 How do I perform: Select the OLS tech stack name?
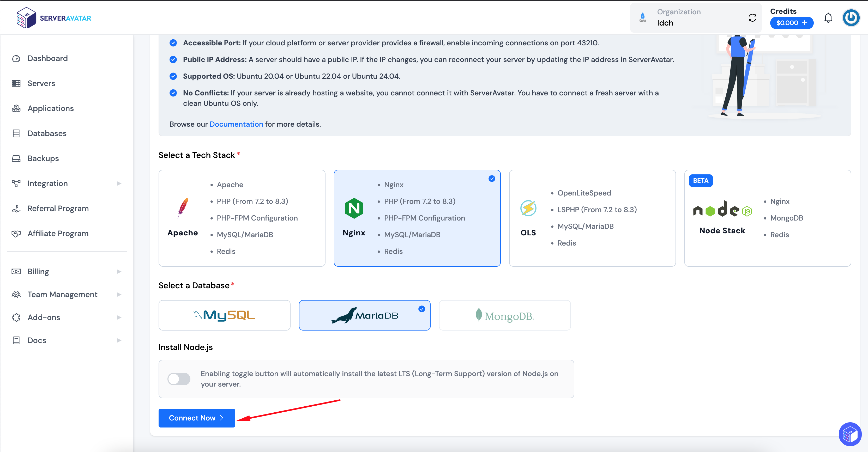point(528,233)
